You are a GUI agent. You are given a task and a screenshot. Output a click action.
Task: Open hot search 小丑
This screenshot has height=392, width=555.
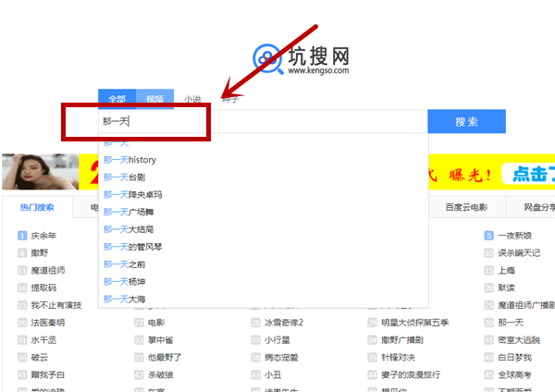coord(273,374)
